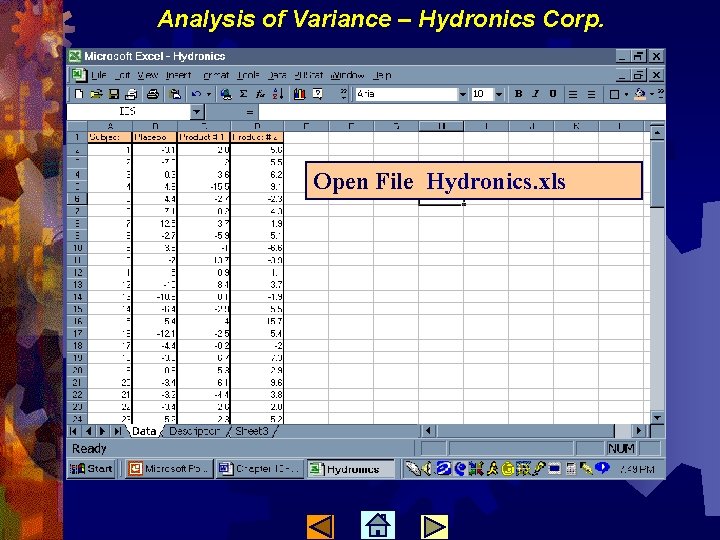Toggle Bold formatting button

(518, 94)
